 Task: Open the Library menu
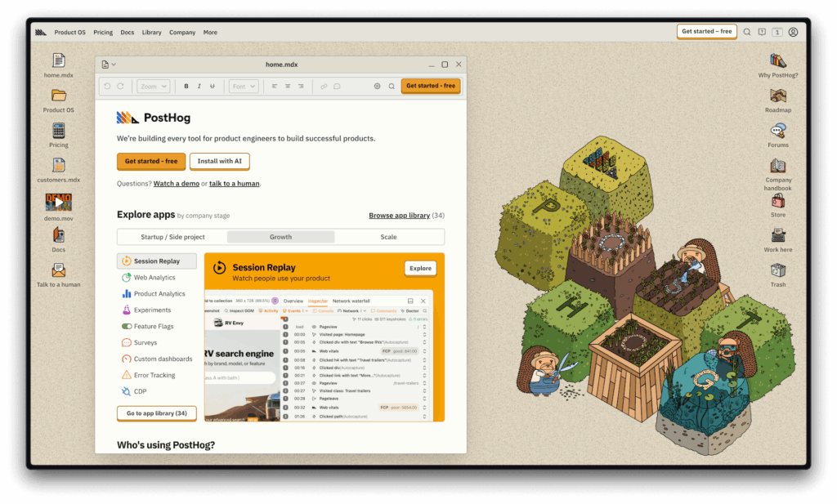[151, 33]
